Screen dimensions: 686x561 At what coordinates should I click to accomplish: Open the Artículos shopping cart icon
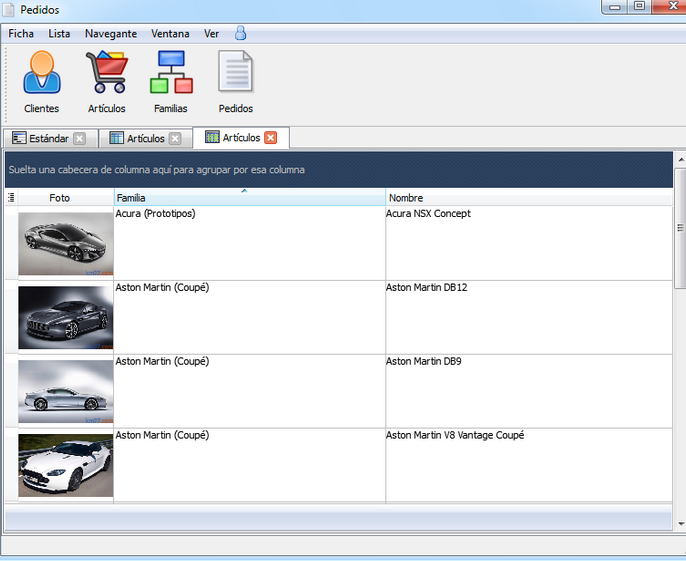point(106,82)
